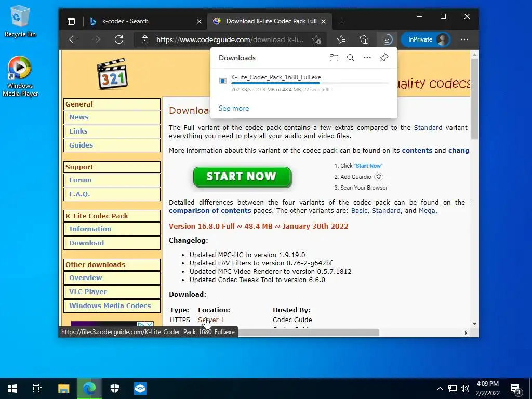Search downloads with magnifier icon
The height and width of the screenshot is (399, 532).
pos(351,58)
